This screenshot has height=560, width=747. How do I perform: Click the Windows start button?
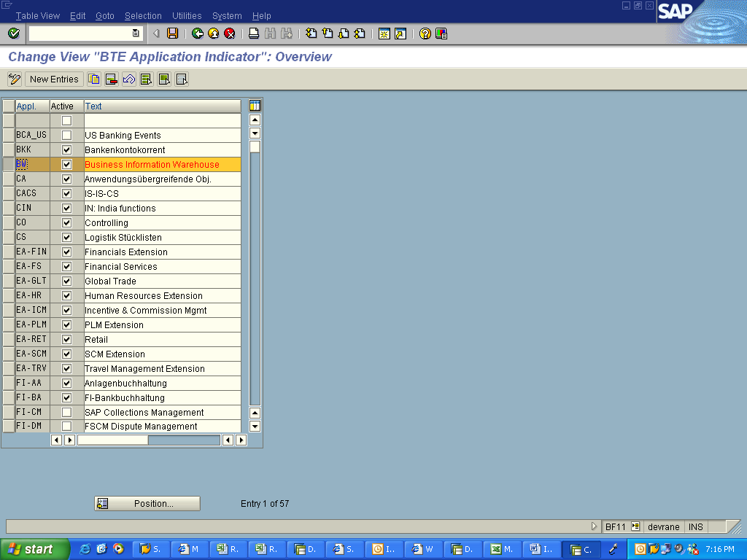[x=34, y=549]
